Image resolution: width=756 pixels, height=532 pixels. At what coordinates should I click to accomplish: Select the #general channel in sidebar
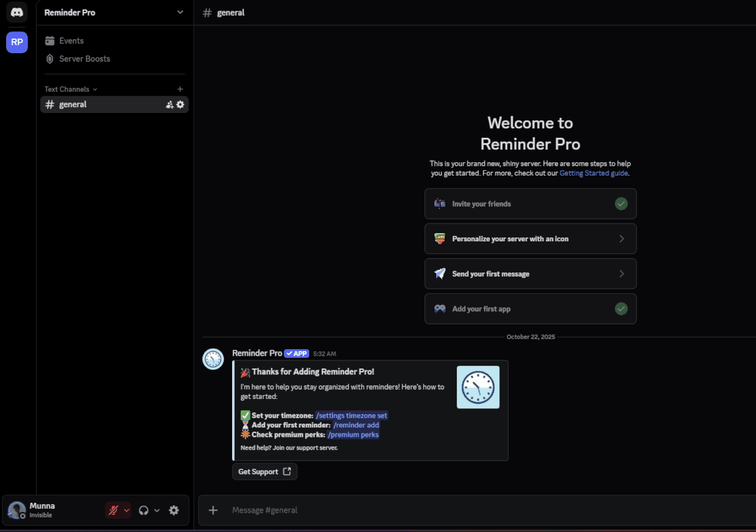[x=72, y=104]
